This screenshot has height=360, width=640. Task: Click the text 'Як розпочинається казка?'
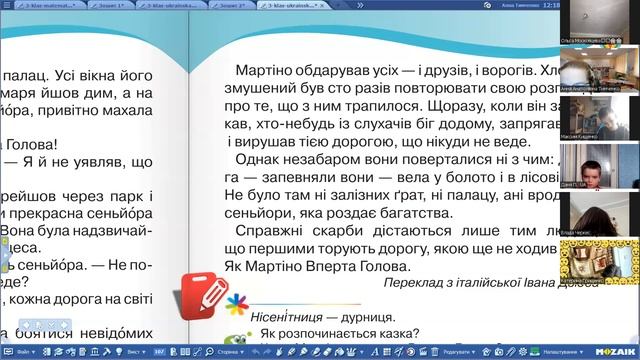(340, 333)
